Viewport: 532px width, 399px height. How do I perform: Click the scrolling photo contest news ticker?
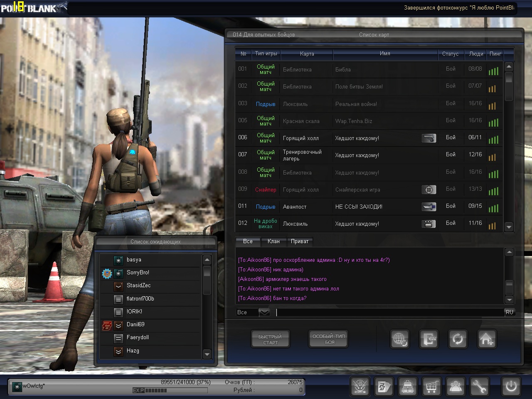[x=459, y=8]
